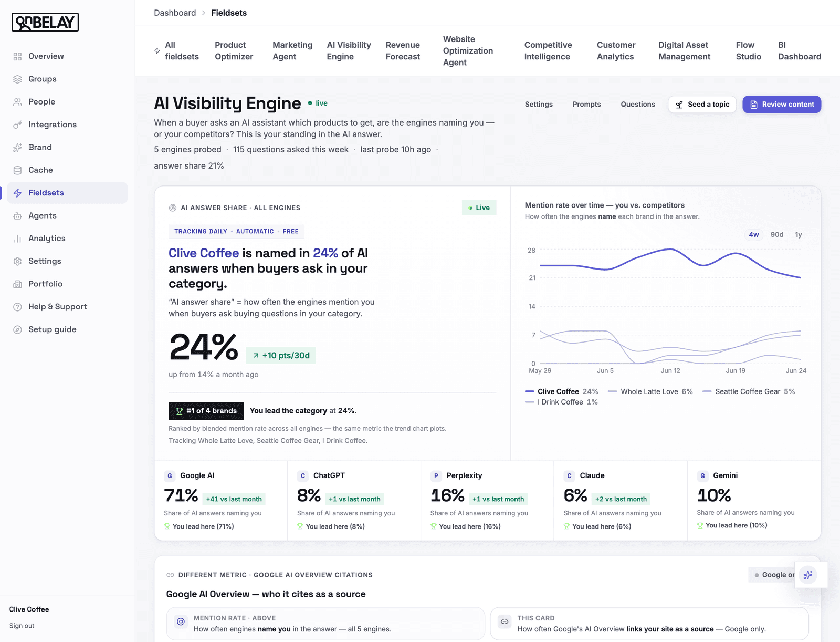Viewport: 840px width, 642px height.
Task: Click the Seed a topic button
Action: (702, 105)
